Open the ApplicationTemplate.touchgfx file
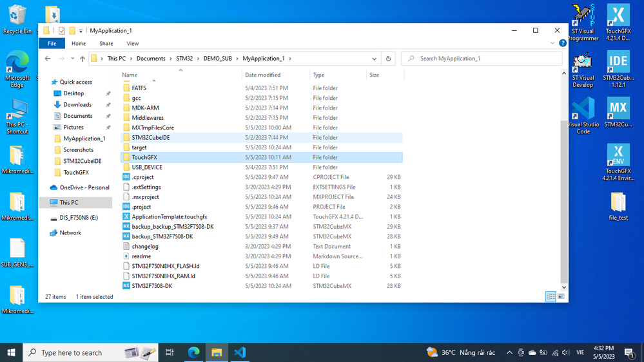The height and width of the screenshot is (362, 644). tap(169, 217)
